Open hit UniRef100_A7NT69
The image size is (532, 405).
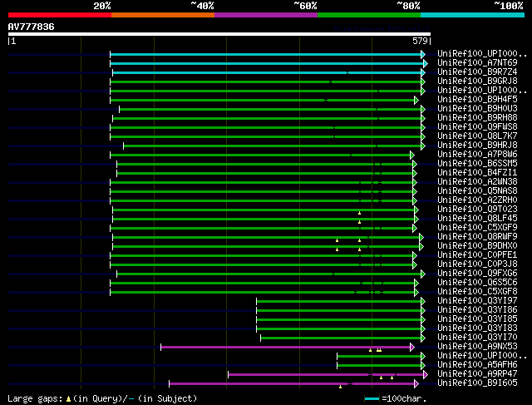[477, 63]
